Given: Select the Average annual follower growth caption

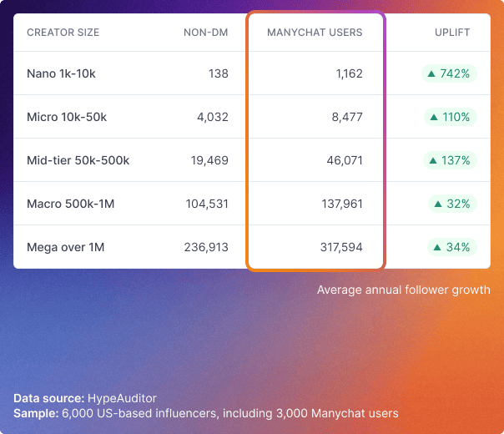Looking at the screenshot, I should [404, 290].
